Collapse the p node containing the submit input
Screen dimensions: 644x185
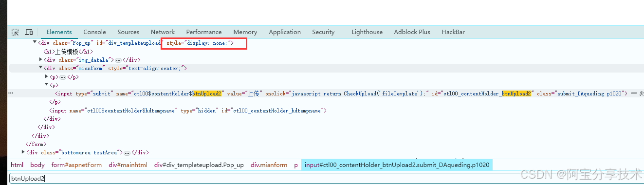pos(47,85)
